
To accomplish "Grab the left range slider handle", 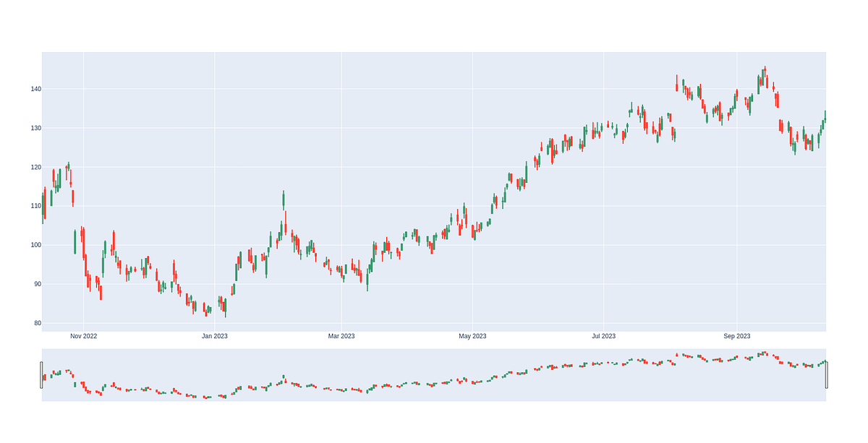I will click(x=43, y=376).
